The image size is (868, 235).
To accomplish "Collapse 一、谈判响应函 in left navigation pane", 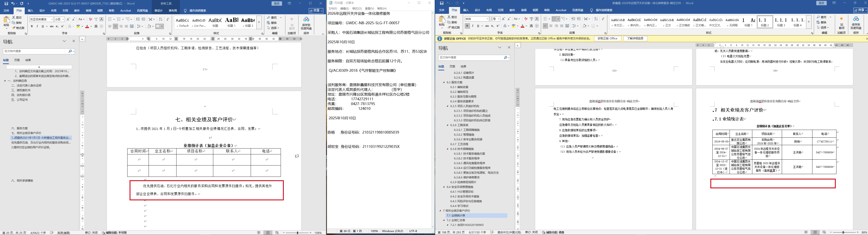I will 5,81.
